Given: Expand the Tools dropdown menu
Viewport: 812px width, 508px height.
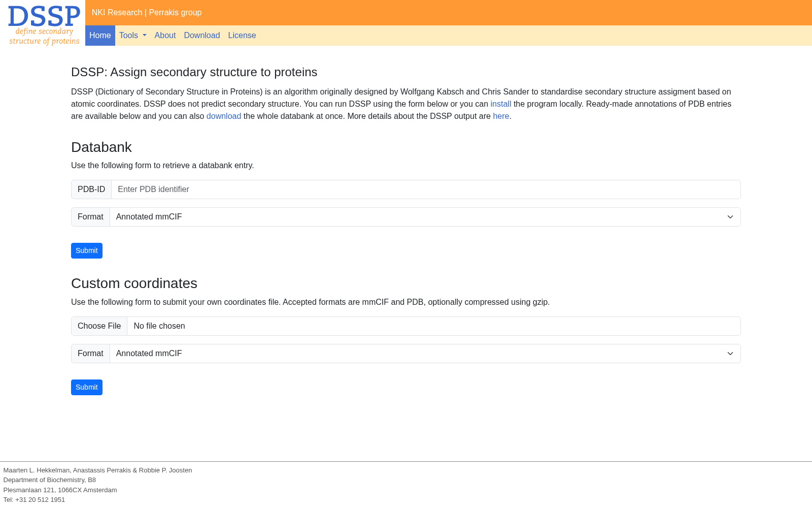Looking at the screenshot, I should click(133, 36).
